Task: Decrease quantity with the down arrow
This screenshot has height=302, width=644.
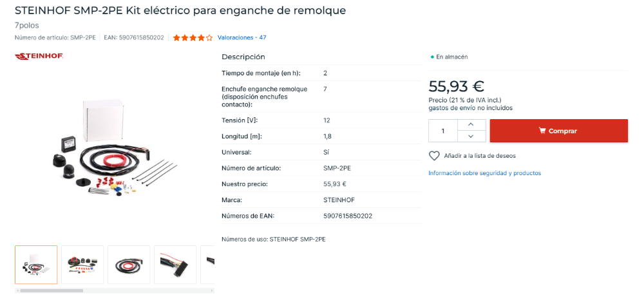Action: coord(471,137)
